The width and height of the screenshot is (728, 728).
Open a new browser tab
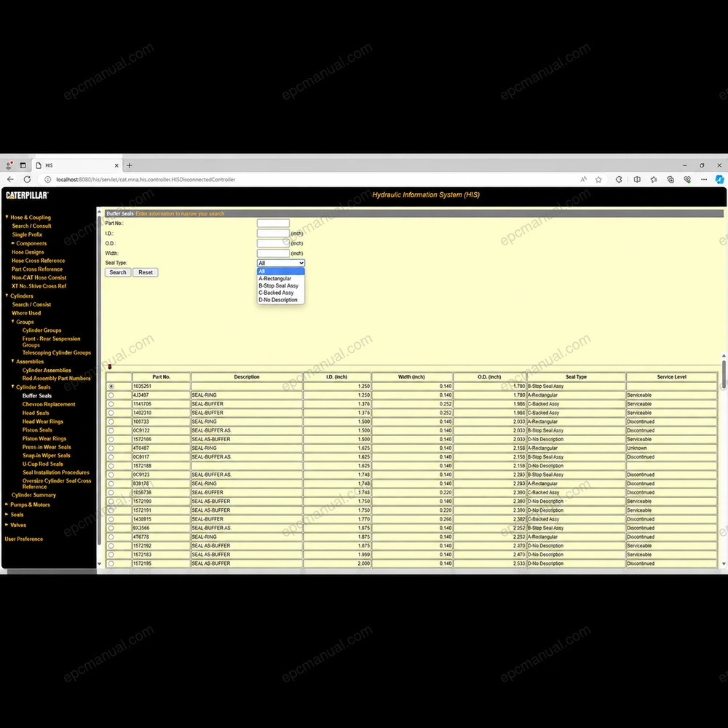pyautogui.click(x=129, y=165)
